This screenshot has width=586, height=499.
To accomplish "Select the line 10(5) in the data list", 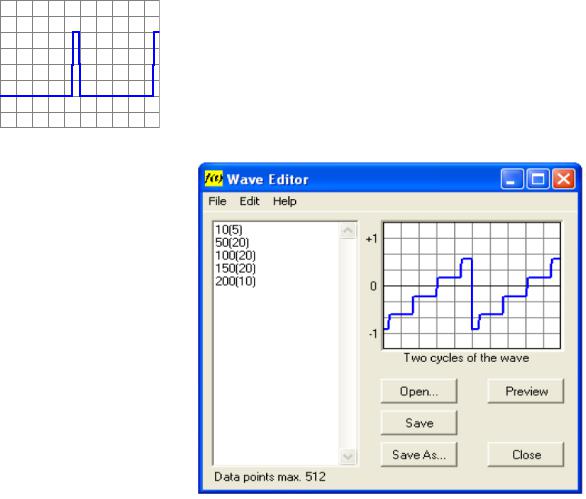I will (229, 230).
